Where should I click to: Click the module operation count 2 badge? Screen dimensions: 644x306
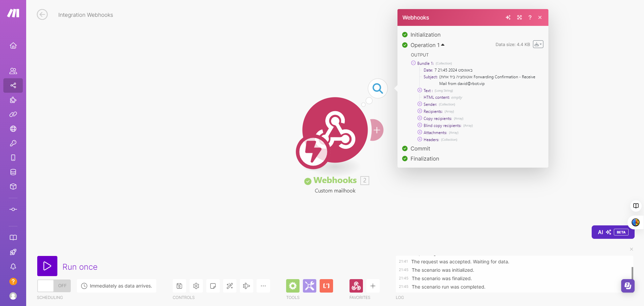[365, 180]
